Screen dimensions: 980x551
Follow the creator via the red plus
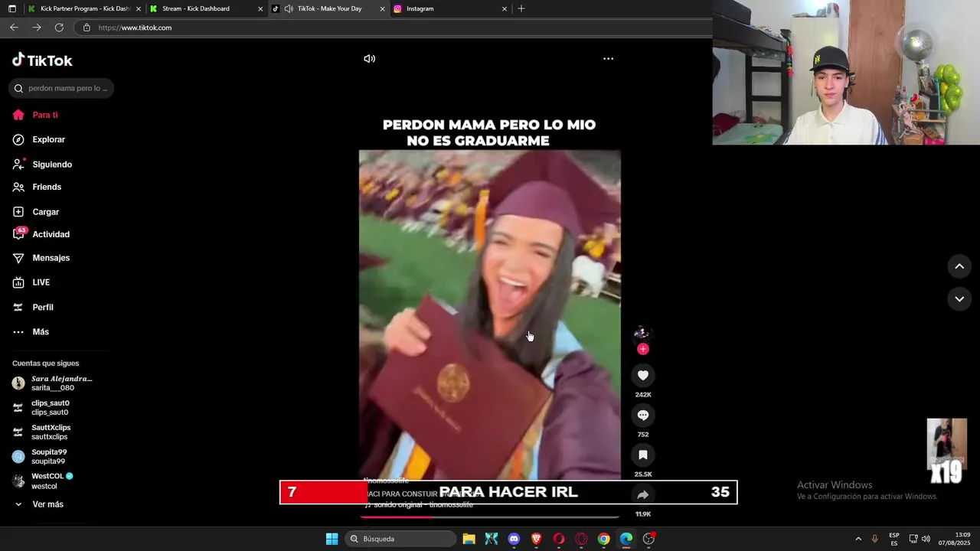coord(643,349)
